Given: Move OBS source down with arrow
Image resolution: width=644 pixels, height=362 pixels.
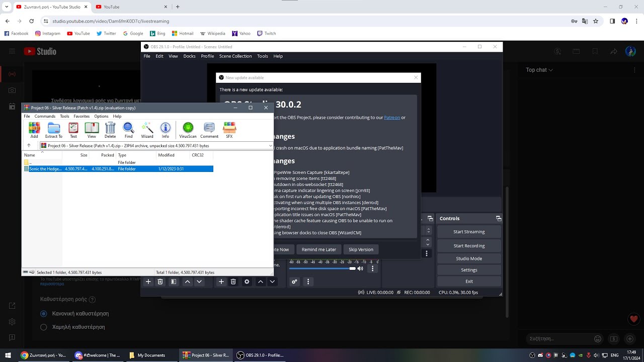Looking at the screenshot, I should click(272, 282).
